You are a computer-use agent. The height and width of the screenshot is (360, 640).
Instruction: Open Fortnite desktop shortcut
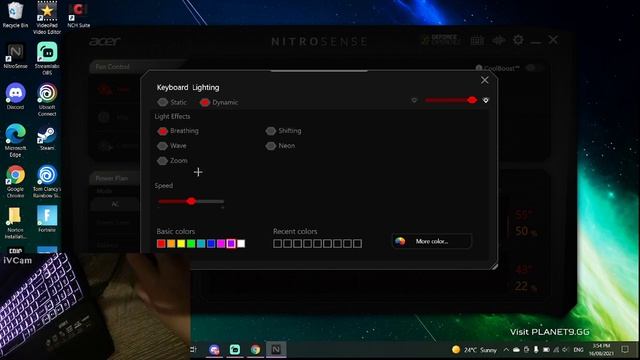tap(47, 219)
